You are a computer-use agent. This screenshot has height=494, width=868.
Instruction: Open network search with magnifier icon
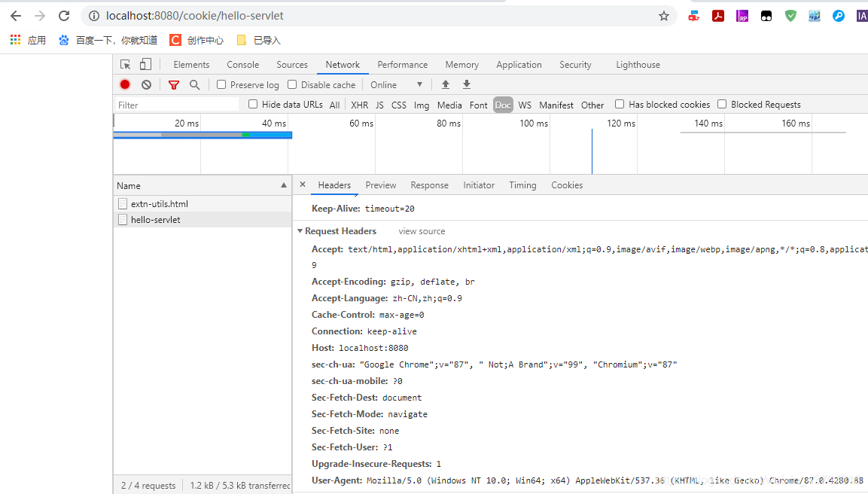(x=195, y=85)
